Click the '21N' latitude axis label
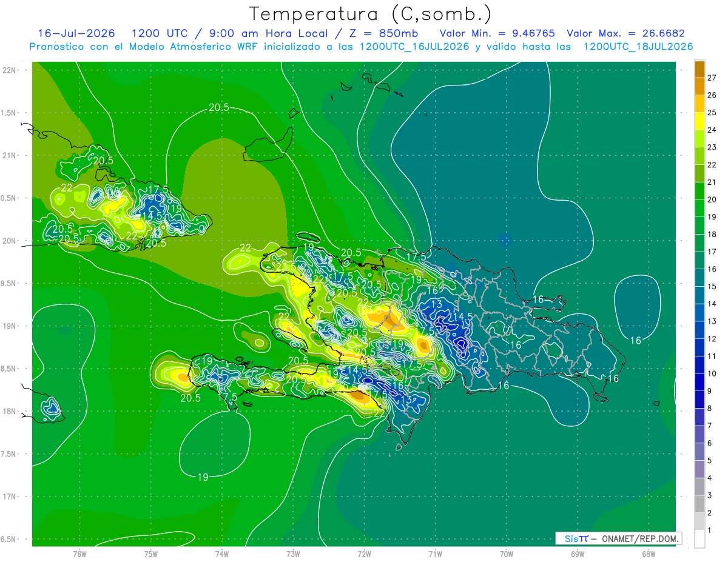728x562 pixels. [10, 155]
